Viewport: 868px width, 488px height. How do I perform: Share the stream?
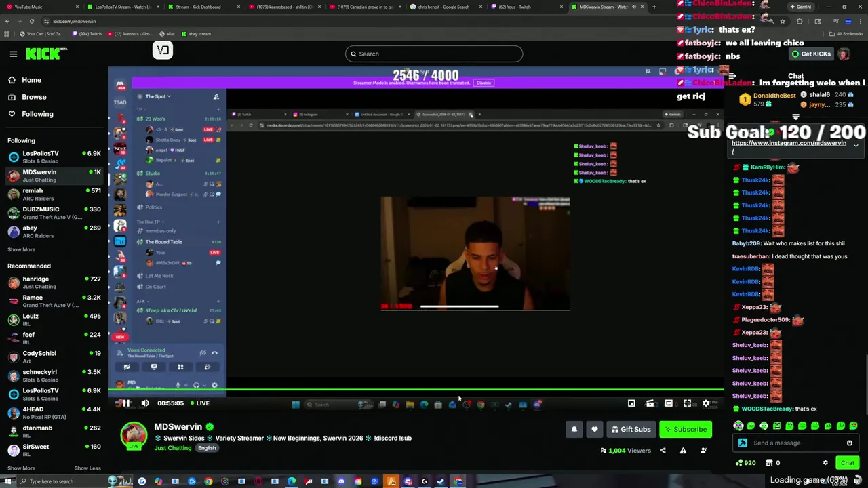tap(663, 451)
